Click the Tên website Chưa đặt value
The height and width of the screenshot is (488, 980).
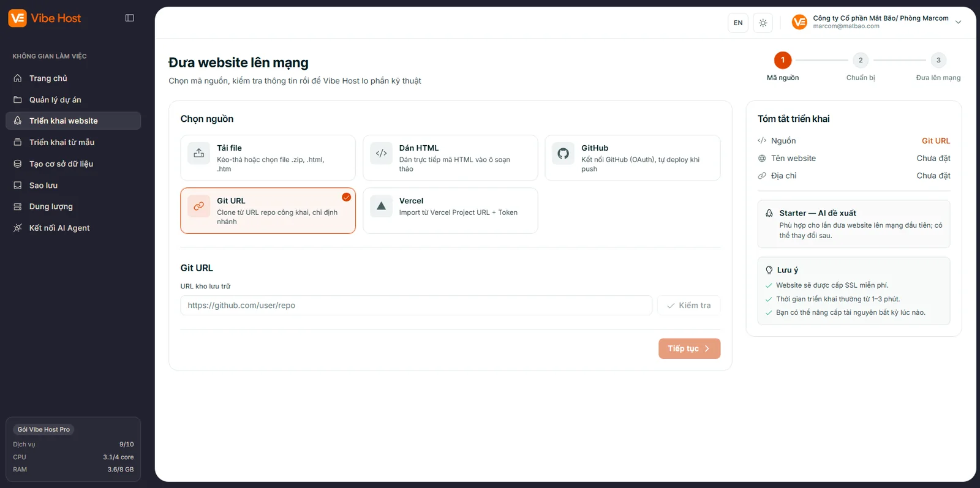coord(933,159)
